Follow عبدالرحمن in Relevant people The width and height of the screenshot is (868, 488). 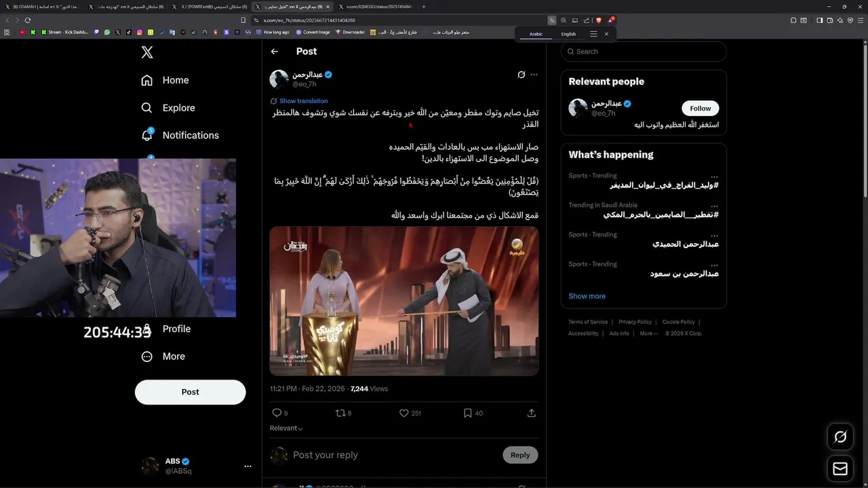[701, 108]
